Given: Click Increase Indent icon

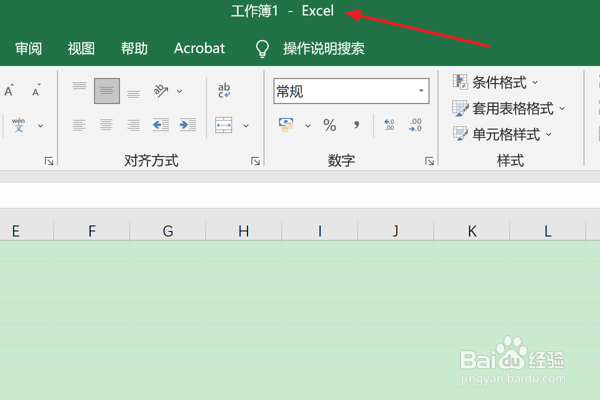Looking at the screenshot, I should point(188,125).
